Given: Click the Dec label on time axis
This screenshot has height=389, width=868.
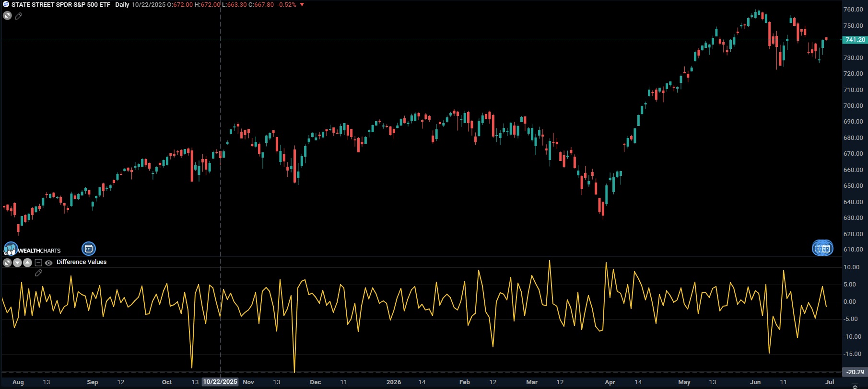Looking at the screenshot, I should 316,382.
